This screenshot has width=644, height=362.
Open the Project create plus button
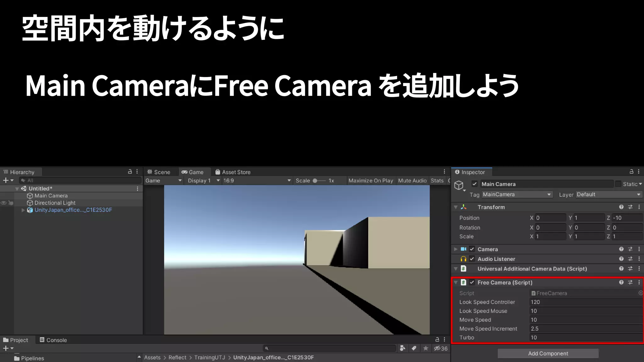pyautogui.click(x=8, y=348)
